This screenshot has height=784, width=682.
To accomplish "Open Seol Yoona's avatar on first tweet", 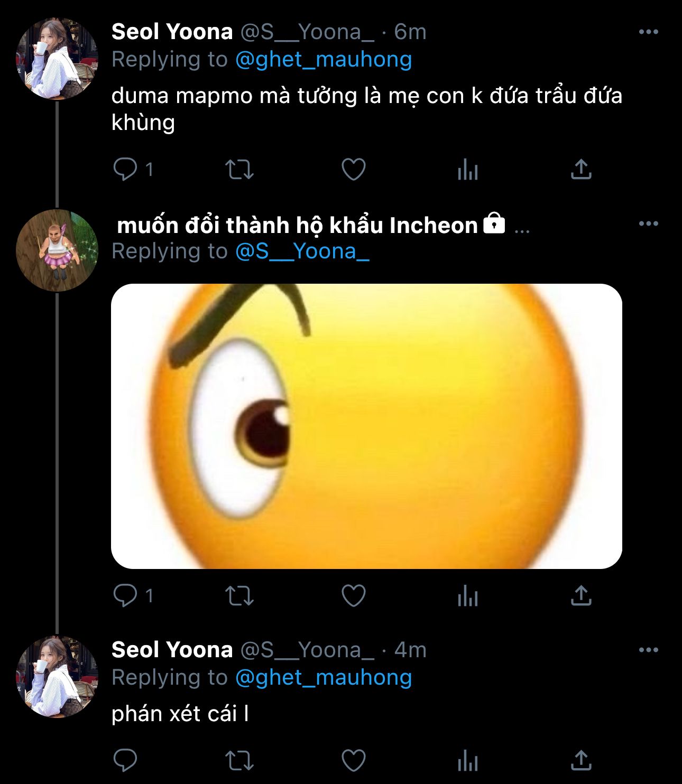I will [57, 59].
